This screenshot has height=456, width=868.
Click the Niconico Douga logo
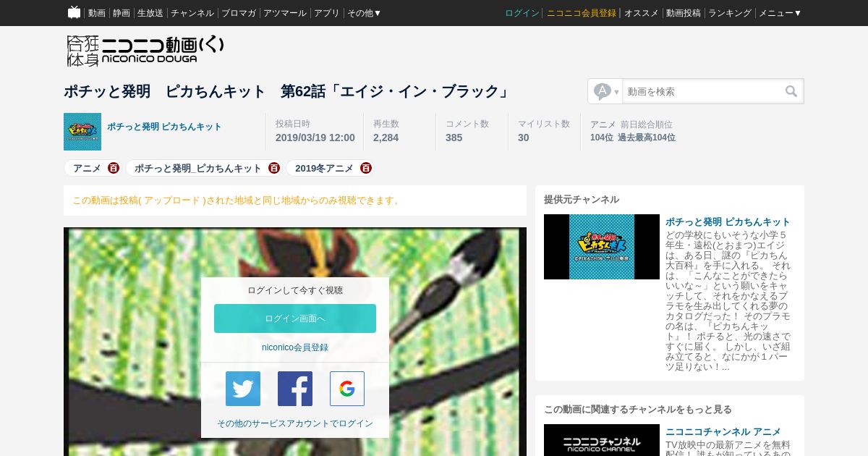tap(145, 51)
